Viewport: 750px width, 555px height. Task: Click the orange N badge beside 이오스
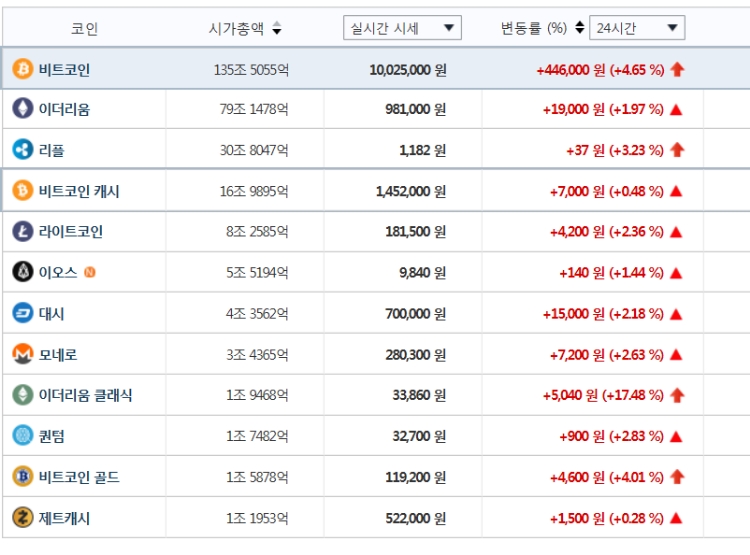(90, 273)
